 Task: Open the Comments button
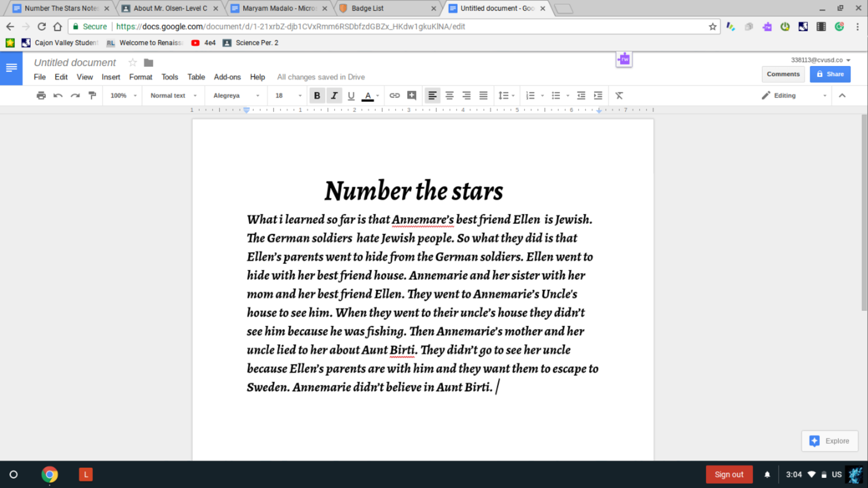(x=783, y=74)
